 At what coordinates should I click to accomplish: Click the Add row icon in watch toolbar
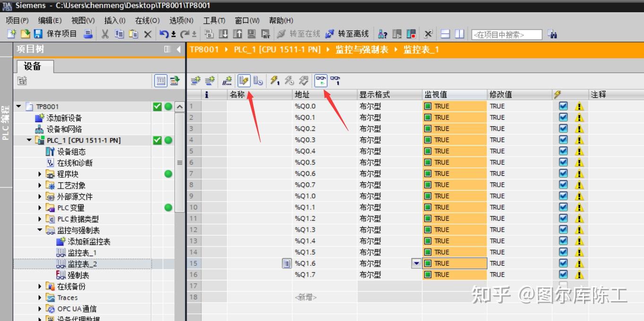(209, 80)
